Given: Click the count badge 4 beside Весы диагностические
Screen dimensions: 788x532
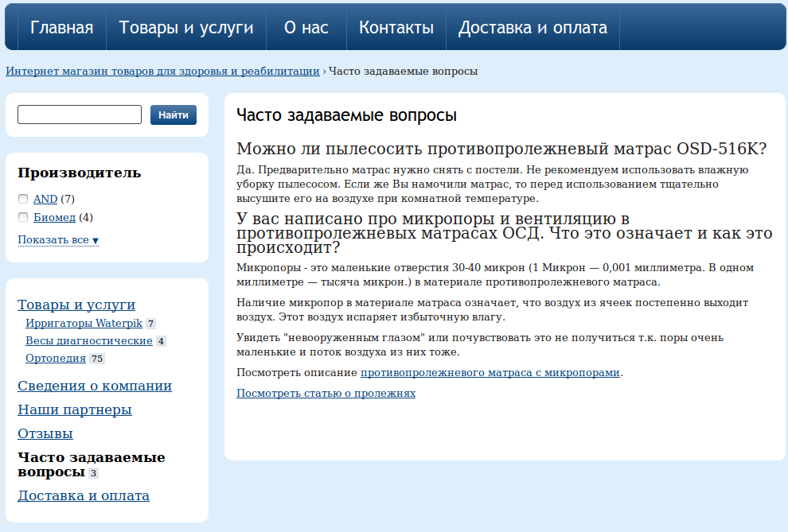Looking at the screenshot, I should [161, 341].
